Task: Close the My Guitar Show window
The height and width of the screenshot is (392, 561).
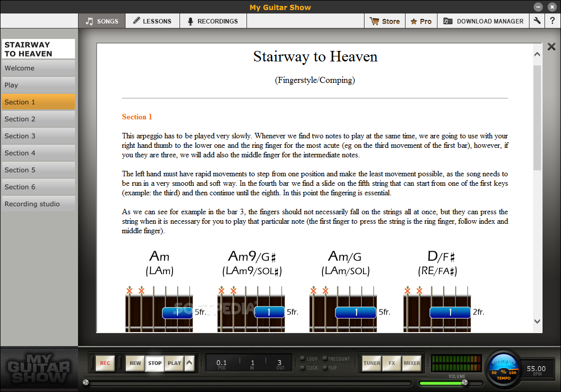Action: click(551, 7)
